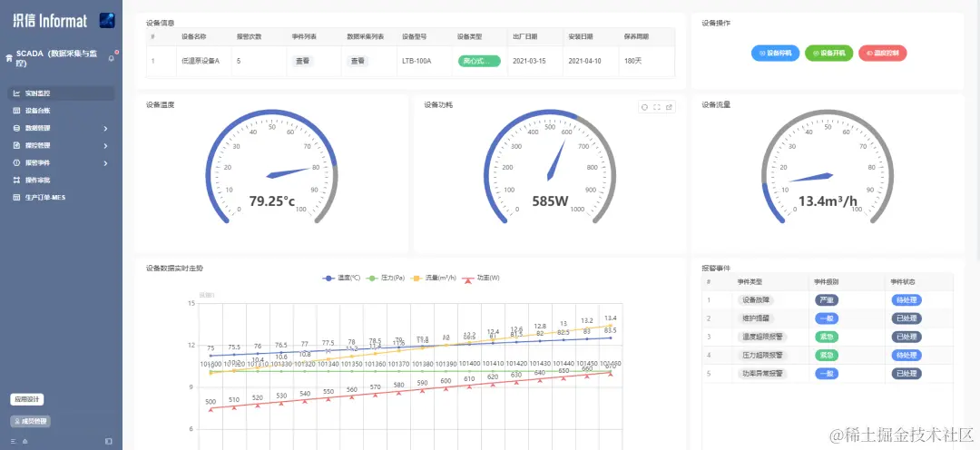Image resolution: width=980 pixels, height=450 pixels.
Task: Click 查看 under 数据采集列表
Action: pyautogui.click(x=358, y=62)
